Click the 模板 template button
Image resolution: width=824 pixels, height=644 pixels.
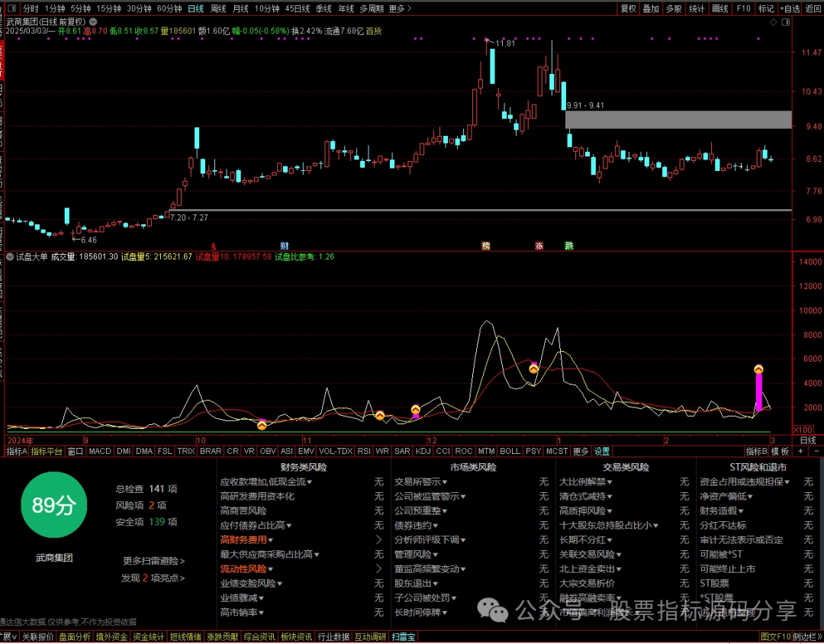pyautogui.click(x=781, y=452)
